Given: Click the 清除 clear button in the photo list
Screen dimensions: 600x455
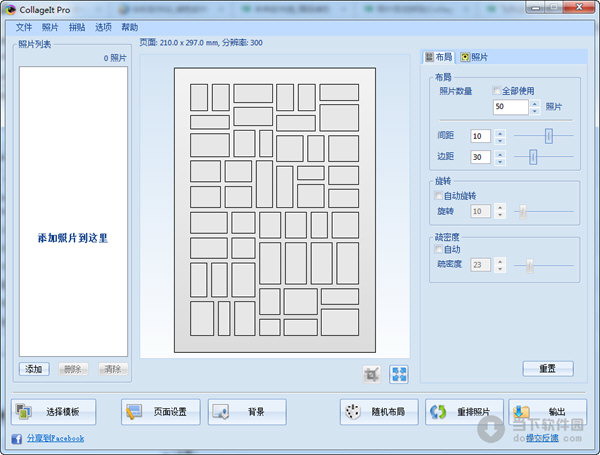Looking at the screenshot, I should (112, 369).
